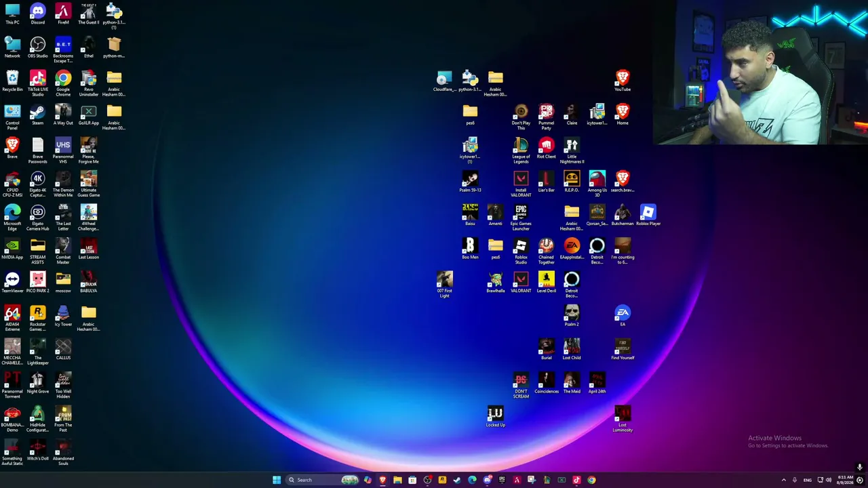
Task: Launch the 007 First Light icon
Action: (444, 284)
